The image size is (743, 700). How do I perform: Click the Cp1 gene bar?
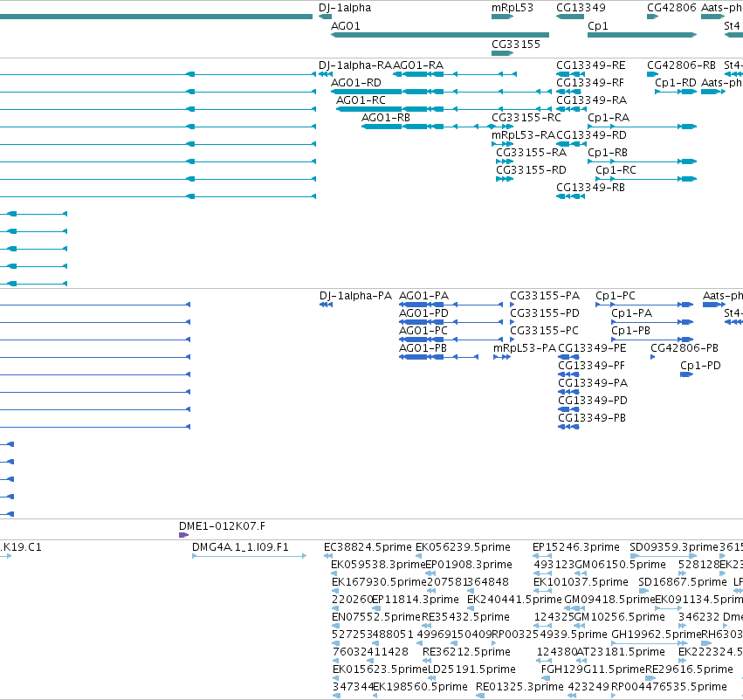[642, 35]
